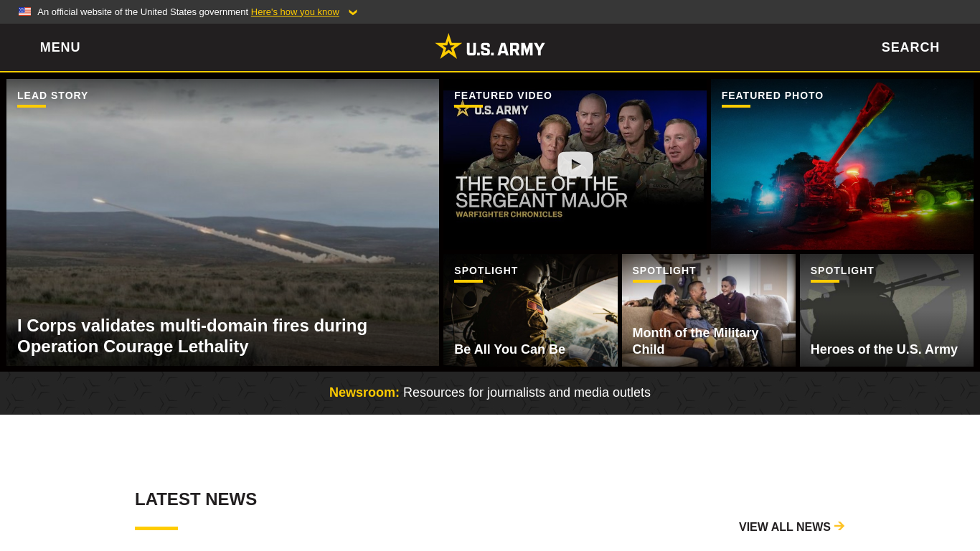
Task: Open the I Corps lead story headline
Action: tap(192, 336)
